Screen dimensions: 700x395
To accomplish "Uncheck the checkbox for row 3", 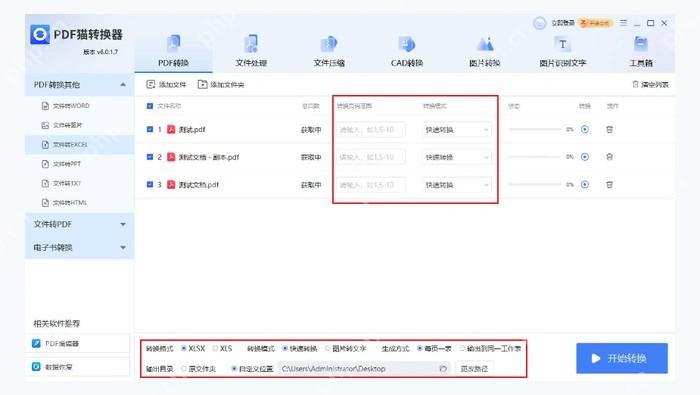I will pyautogui.click(x=150, y=185).
